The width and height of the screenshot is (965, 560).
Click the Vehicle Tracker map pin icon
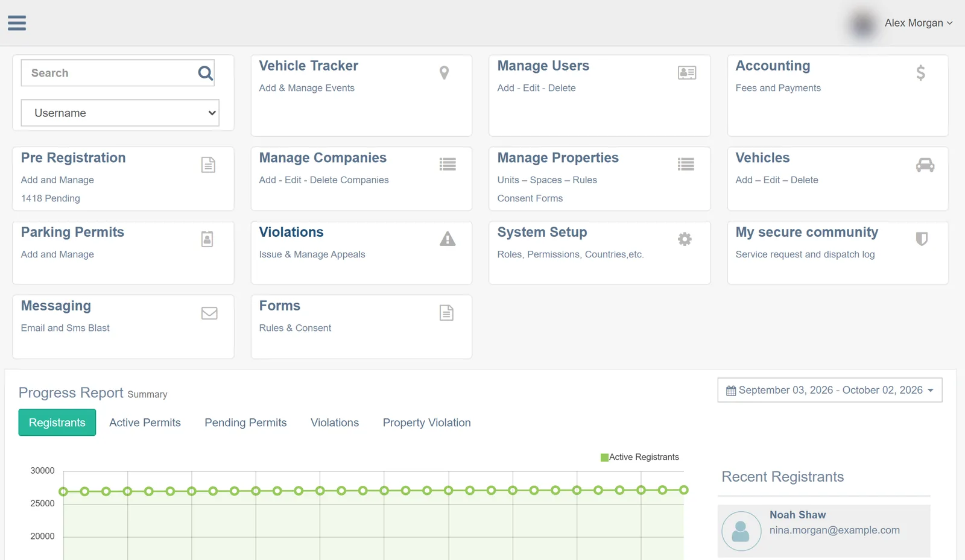pyautogui.click(x=445, y=73)
